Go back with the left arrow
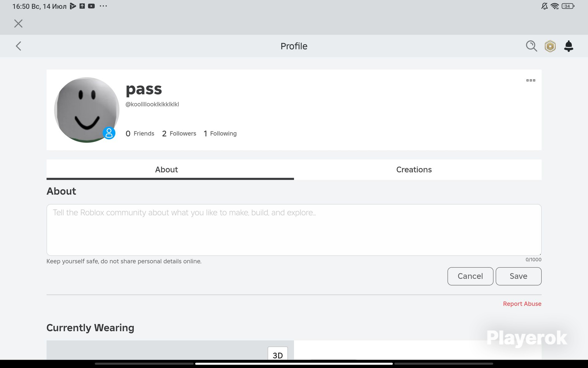Viewport: 588px width, 368px height. coord(18,46)
